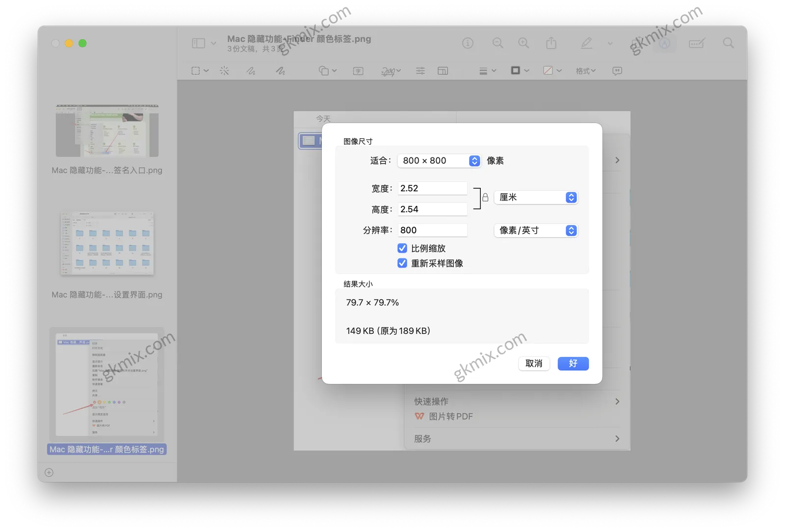The image size is (785, 532).
Task: Open the 快速操作 submenu item
Action: (517, 402)
